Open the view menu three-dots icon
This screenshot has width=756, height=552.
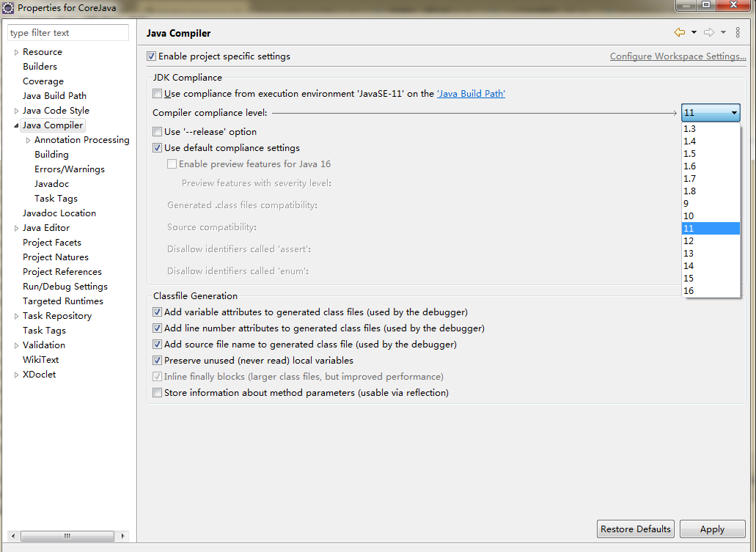coord(738,32)
